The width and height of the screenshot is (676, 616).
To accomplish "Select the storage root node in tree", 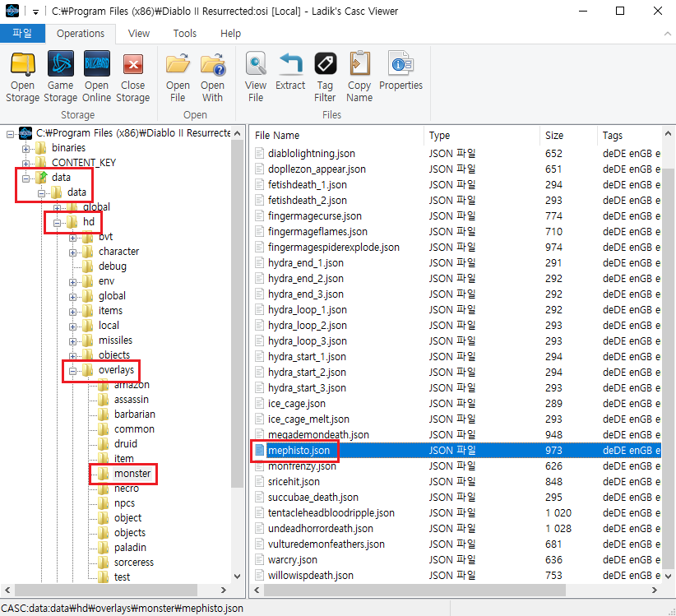I will pos(133,132).
